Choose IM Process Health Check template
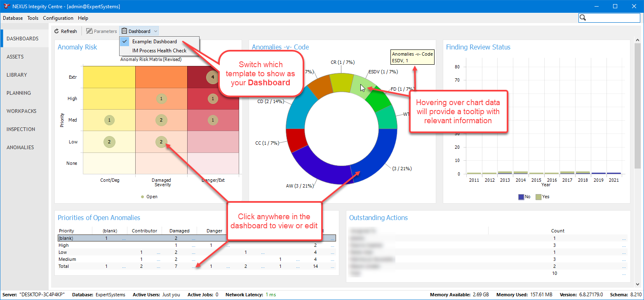 coord(159,51)
